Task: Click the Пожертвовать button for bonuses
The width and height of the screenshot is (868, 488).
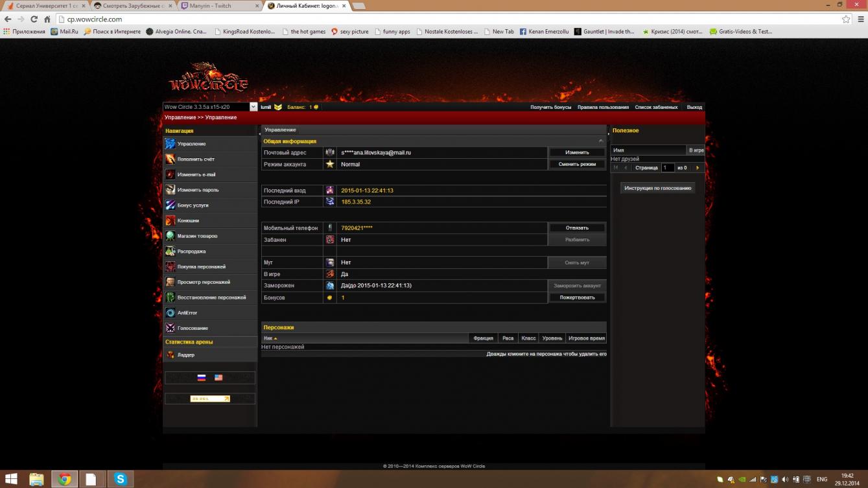Action: (x=577, y=298)
